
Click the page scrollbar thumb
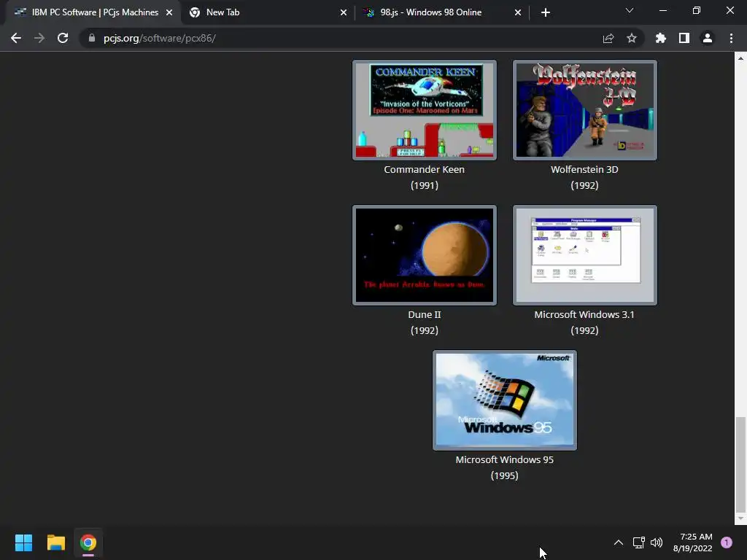tap(740, 464)
